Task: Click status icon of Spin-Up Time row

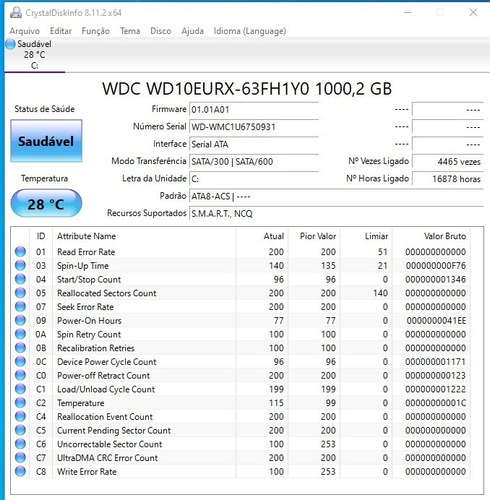Action: [20, 265]
